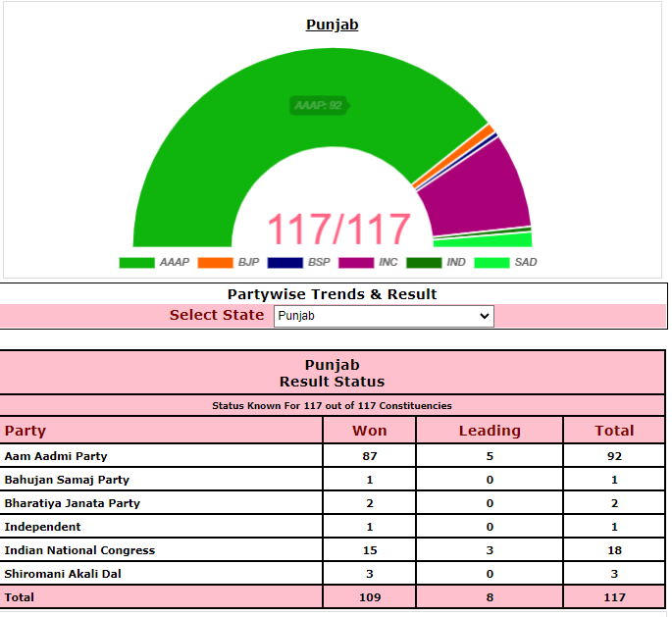Toggle the BJP orange legend swatch
The height and width of the screenshot is (617, 672).
click(x=215, y=263)
